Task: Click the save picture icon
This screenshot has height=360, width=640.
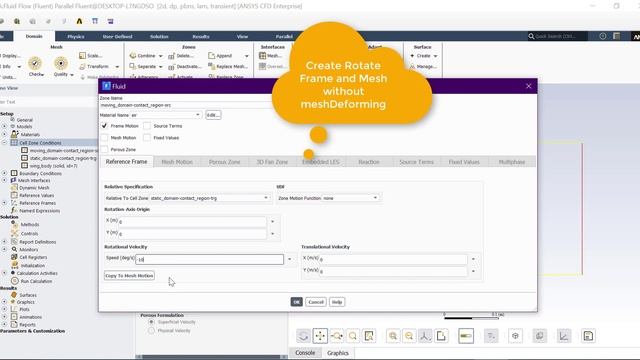Action: click(588, 336)
